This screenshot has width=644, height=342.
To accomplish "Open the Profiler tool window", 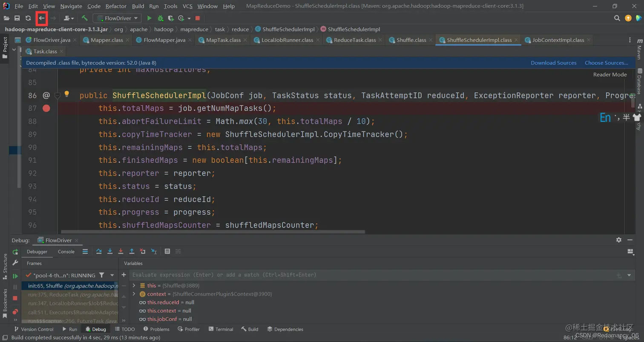I will point(188,329).
